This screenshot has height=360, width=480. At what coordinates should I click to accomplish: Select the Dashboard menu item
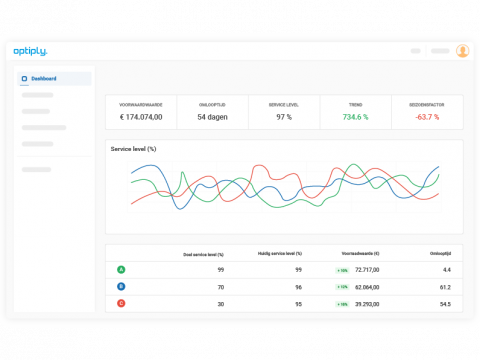[x=54, y=79]
